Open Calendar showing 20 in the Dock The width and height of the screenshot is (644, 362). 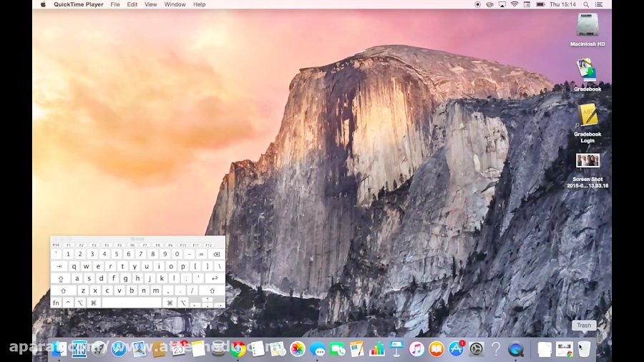[179, 349]
